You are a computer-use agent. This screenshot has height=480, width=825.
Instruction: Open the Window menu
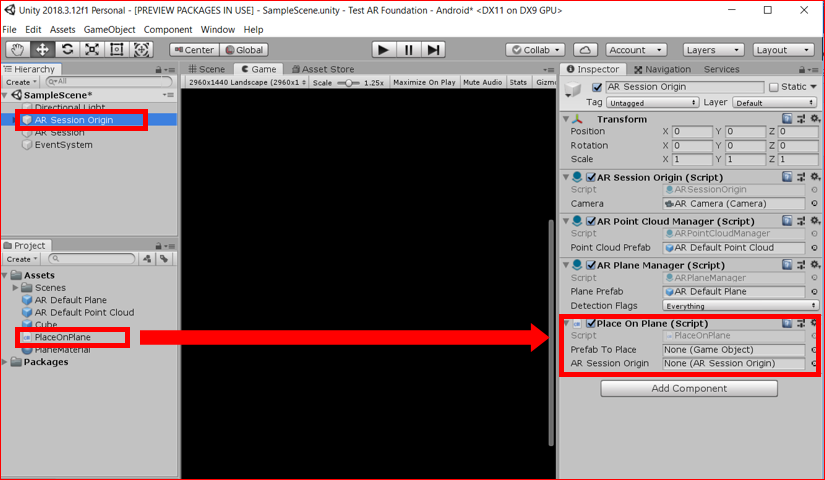[x=217, y=29]
